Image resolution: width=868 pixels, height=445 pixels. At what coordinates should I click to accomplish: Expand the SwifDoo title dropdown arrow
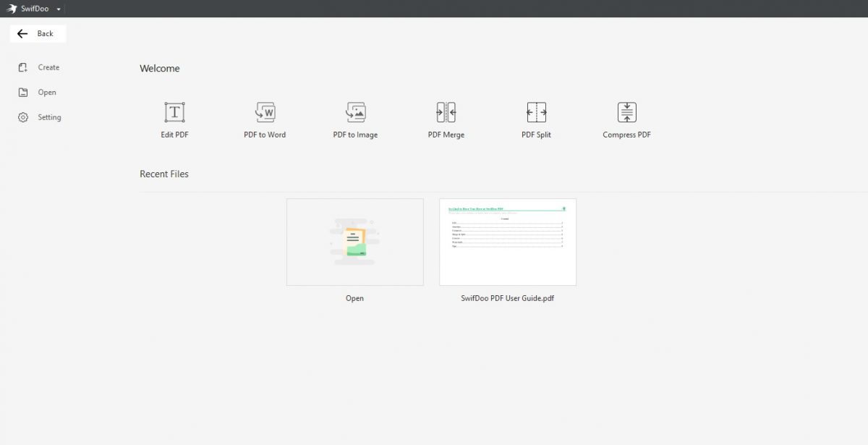[x=59, y=9]
